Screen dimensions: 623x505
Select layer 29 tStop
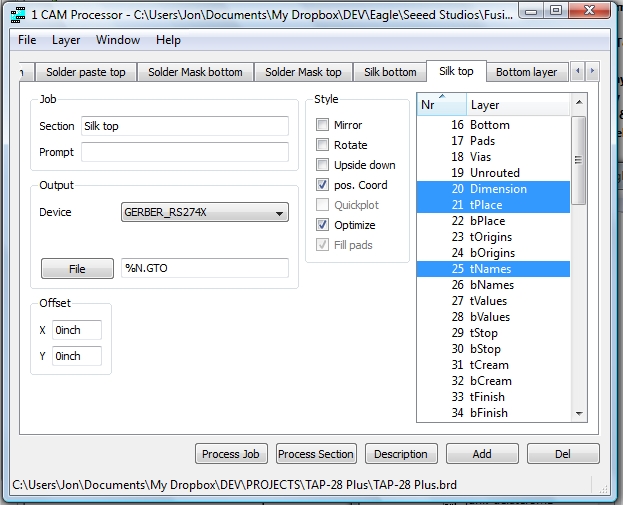(x=493, y=333)
